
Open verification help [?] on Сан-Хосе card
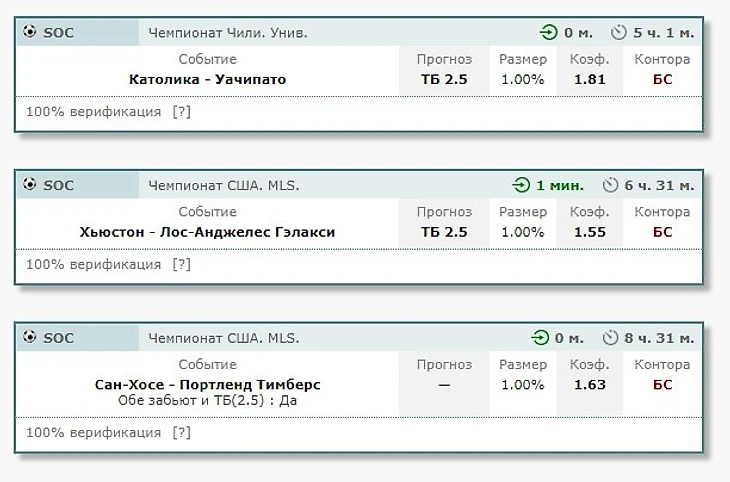182,433
